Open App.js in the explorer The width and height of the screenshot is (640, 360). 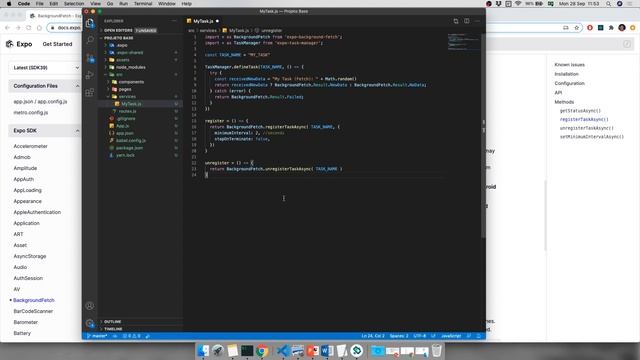(122, 126)
